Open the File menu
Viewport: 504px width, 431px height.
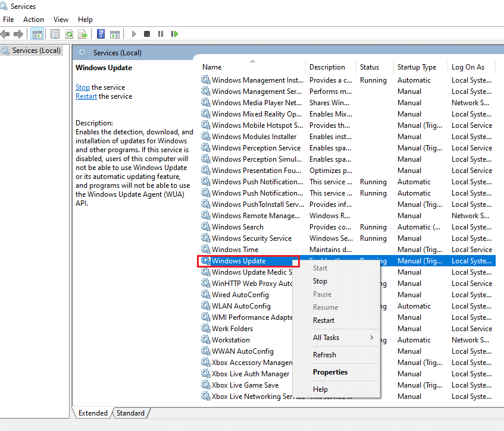click(x=8, y=20)
